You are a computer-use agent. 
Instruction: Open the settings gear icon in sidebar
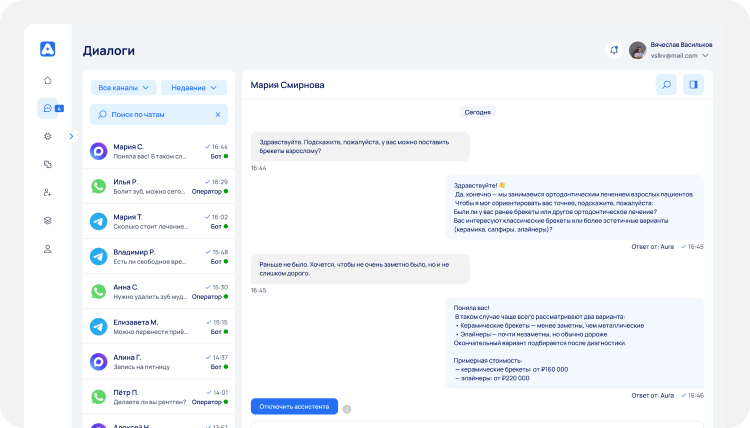click(47, 136)
